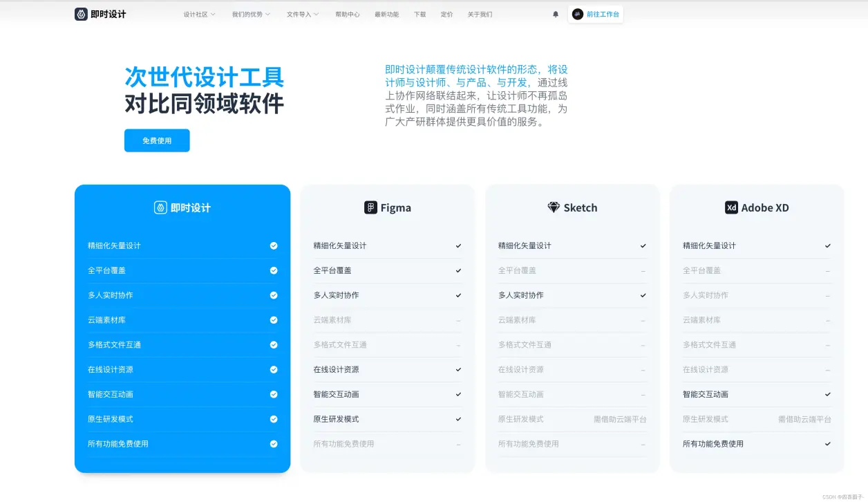The width and height of the screenshot is (868, 502).
Task: Expand the 设计社区 dropdown menu
Action: [x=200, y=14]
